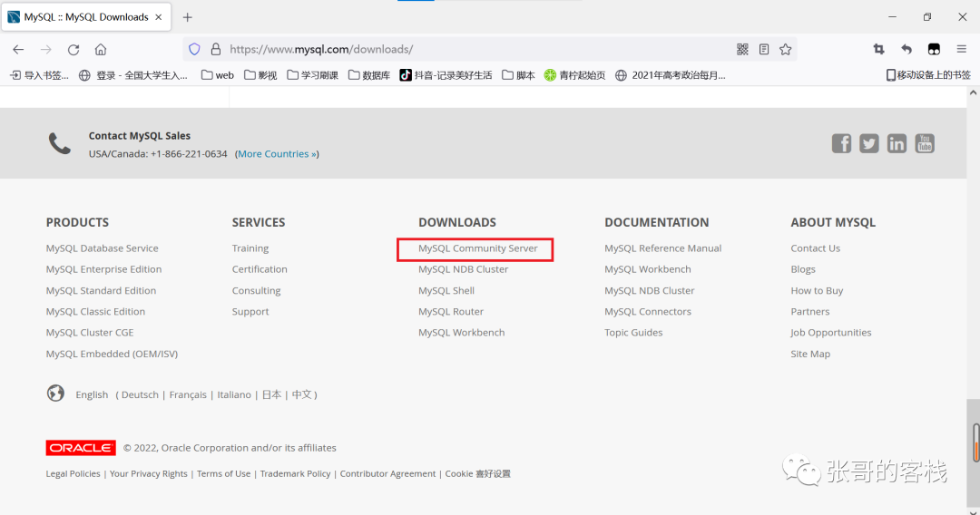980x515 pixels.
Task: Select the MySQL Downloads browser tab
Action: (85, 17)
